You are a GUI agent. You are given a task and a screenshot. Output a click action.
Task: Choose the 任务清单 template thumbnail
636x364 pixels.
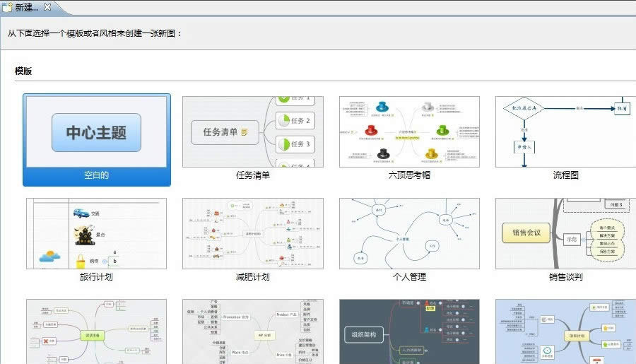click(x=253, y=132)
